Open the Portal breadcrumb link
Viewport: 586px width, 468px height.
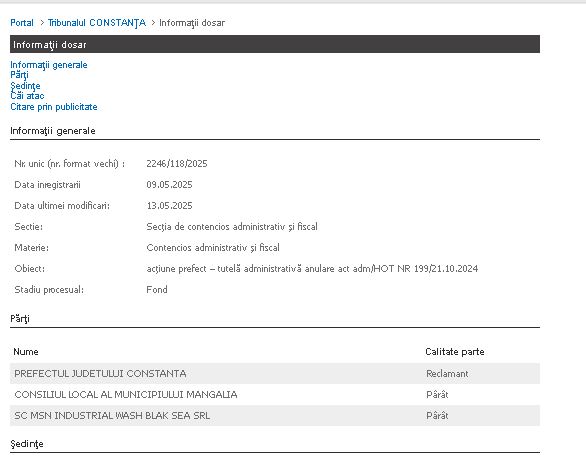22,23
